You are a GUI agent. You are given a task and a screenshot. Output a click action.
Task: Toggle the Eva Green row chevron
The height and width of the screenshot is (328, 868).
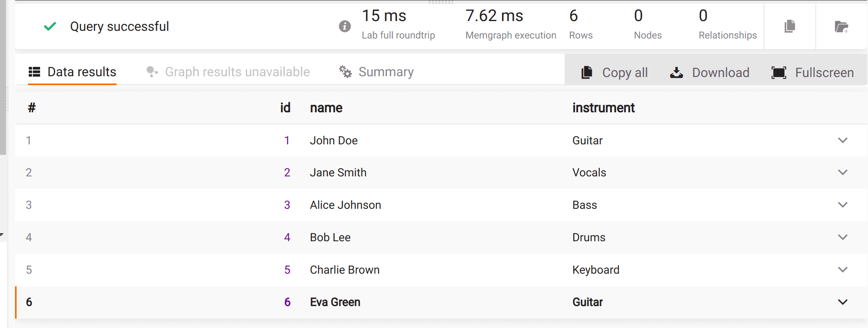[843, 302]
